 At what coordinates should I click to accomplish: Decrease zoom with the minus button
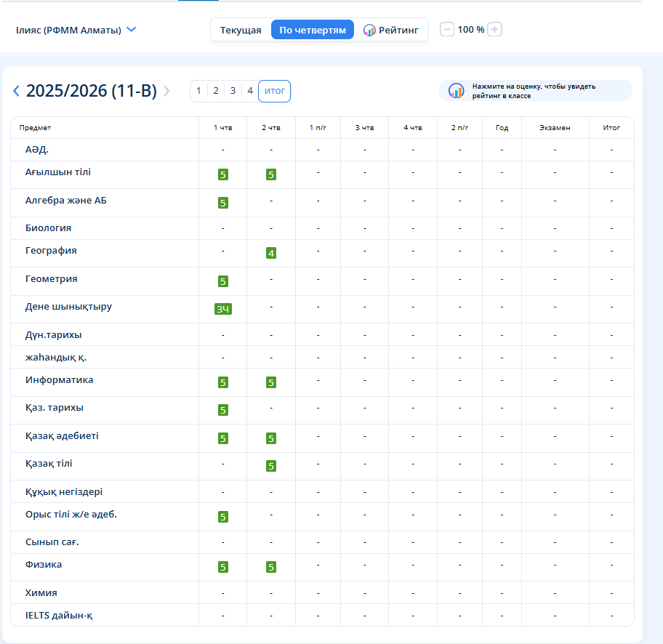pos(448,30)
